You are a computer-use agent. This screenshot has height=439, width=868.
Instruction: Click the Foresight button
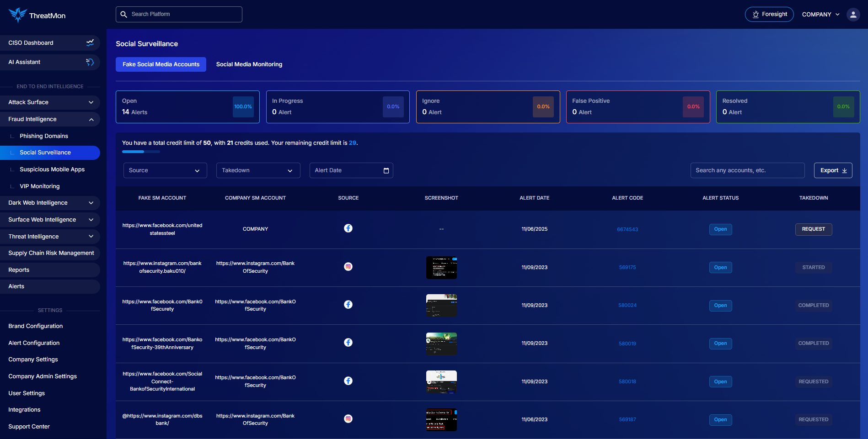pyautogui.click(x=769, y=15)
